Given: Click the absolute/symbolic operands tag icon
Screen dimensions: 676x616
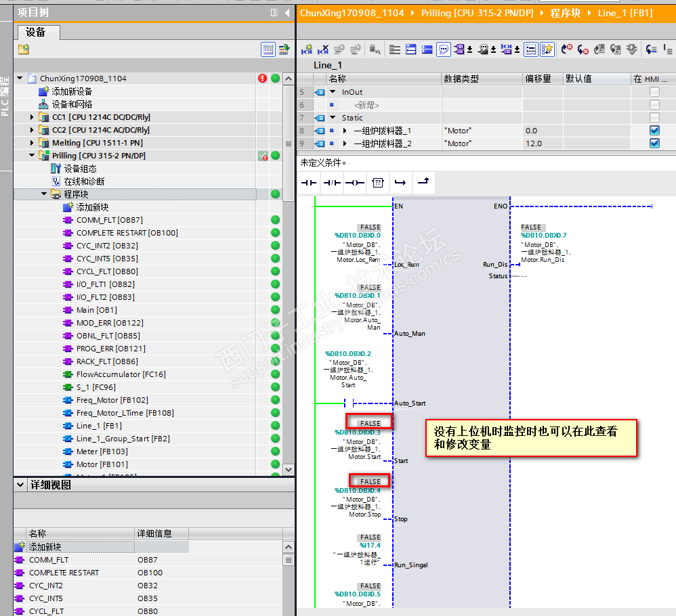Looking at the screenshot, I should (459, 49).
